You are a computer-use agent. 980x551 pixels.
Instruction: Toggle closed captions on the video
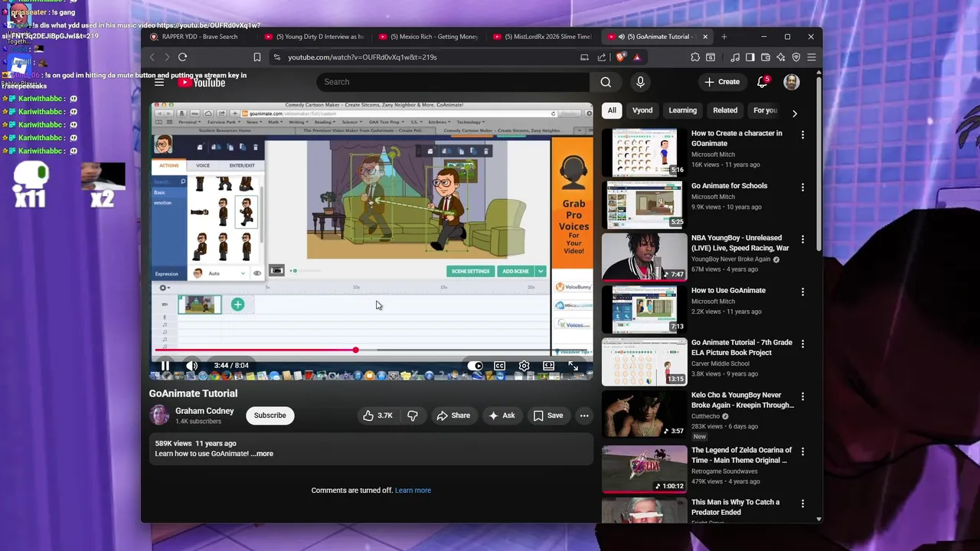click(x=499, y=366)
